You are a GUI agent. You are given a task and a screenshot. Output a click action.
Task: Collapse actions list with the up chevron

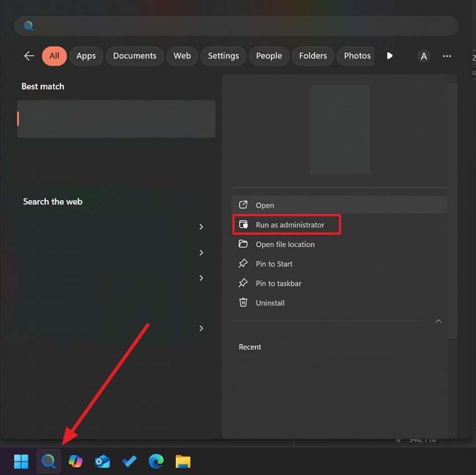[x=438, y=321]
